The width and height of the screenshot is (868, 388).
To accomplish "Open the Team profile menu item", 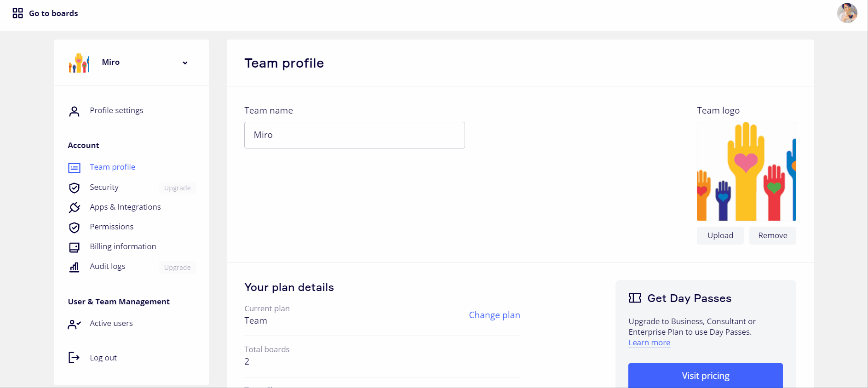I will (x=112, y=167).
